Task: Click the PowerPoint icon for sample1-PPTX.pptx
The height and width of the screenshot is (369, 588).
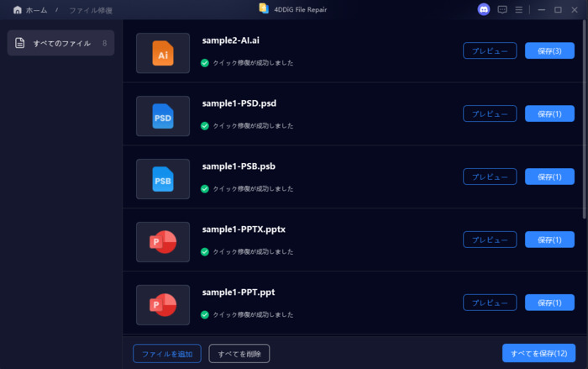Action: point(163,242)
